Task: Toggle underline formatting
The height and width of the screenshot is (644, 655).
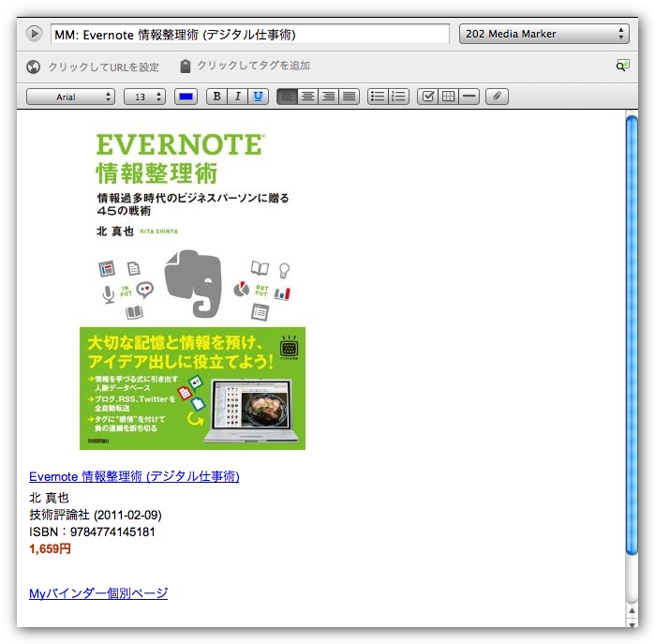Action: tap(258, 97)
